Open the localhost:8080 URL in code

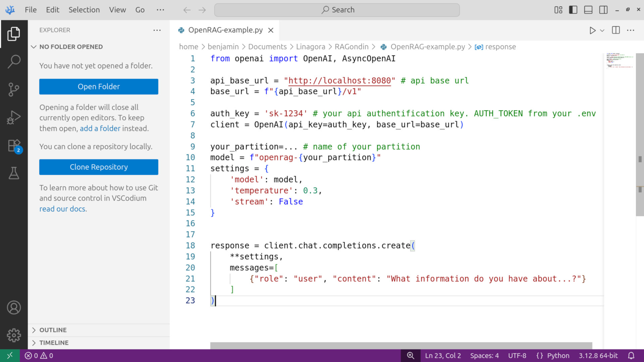339,81
